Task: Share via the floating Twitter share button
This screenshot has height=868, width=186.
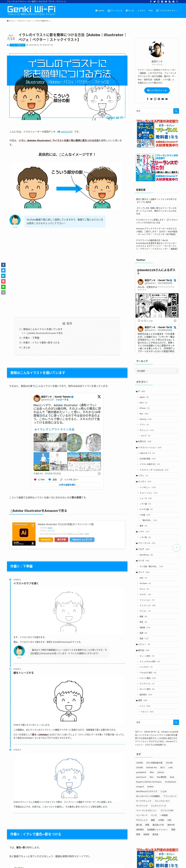Action: [x=3, y=271]
